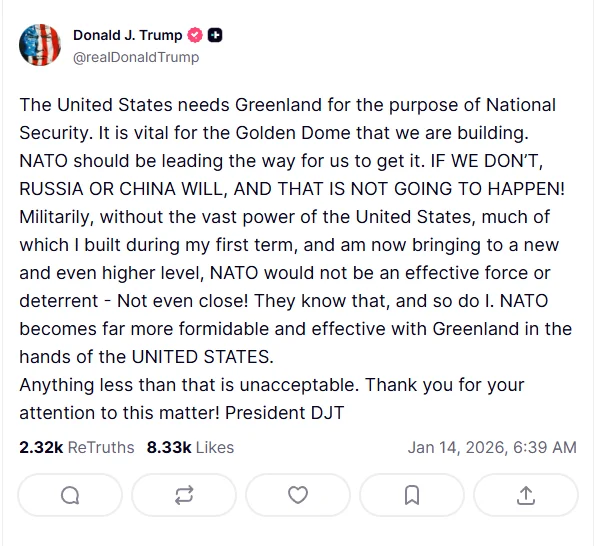Click the red verified checkmark badge

click(195, 36)
